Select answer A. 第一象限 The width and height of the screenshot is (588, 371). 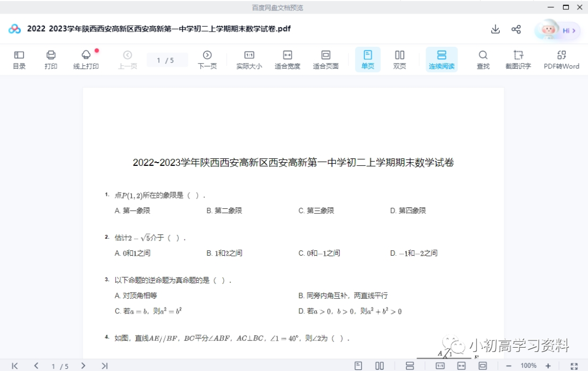pos(132,211)
